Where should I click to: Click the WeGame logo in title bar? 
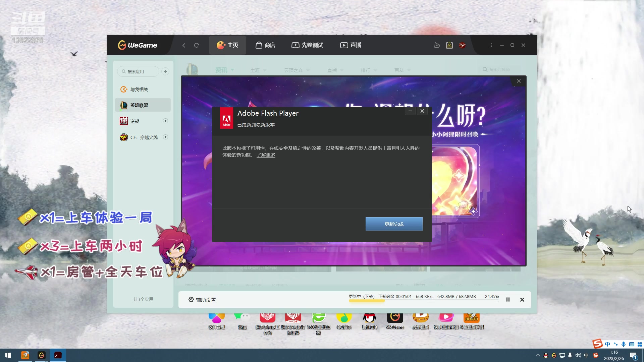point(138,45)
